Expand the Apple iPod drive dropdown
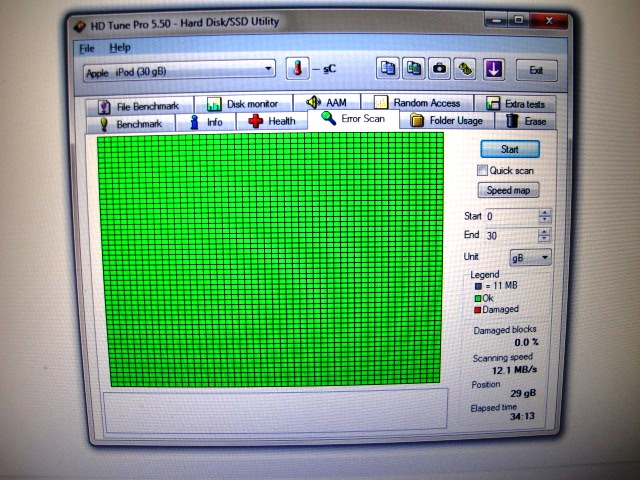The width and height of the screenshot is (640, 480). coord(268,71)
